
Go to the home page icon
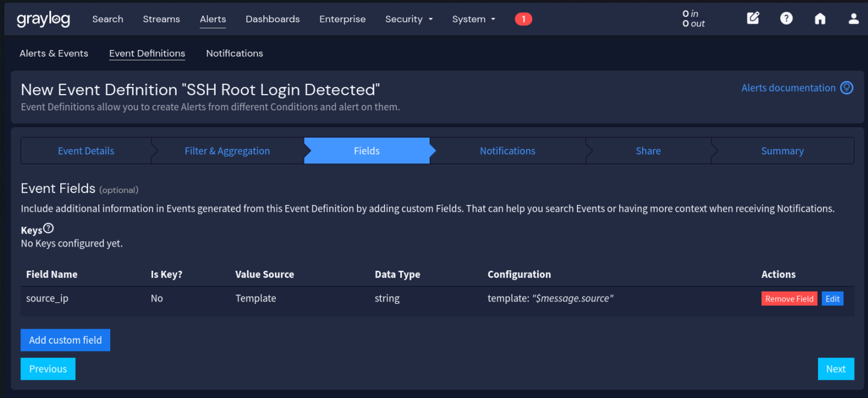820,19
